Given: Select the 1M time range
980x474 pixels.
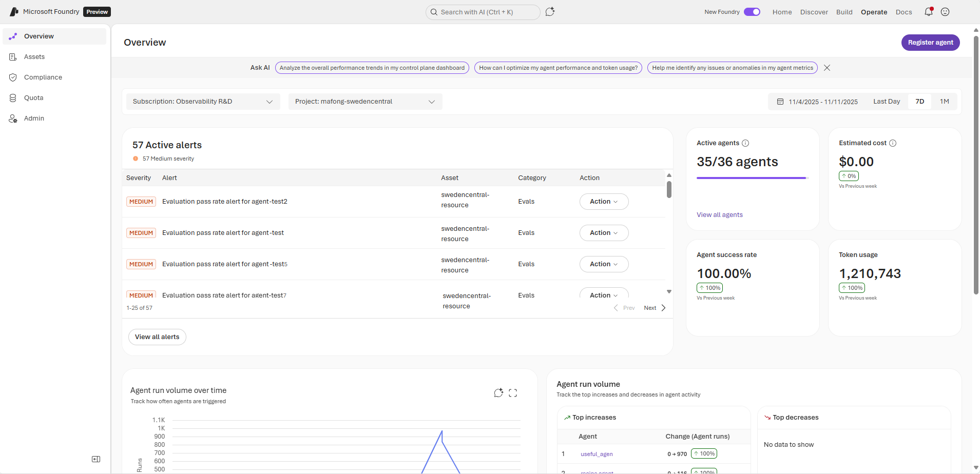Looking at the screenshot, I should (x=944, y=102).
